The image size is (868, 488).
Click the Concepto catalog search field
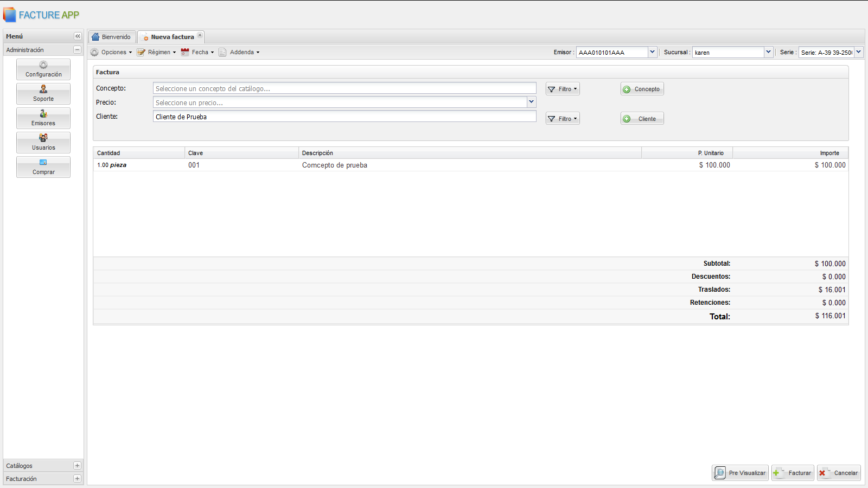[344, 88]
